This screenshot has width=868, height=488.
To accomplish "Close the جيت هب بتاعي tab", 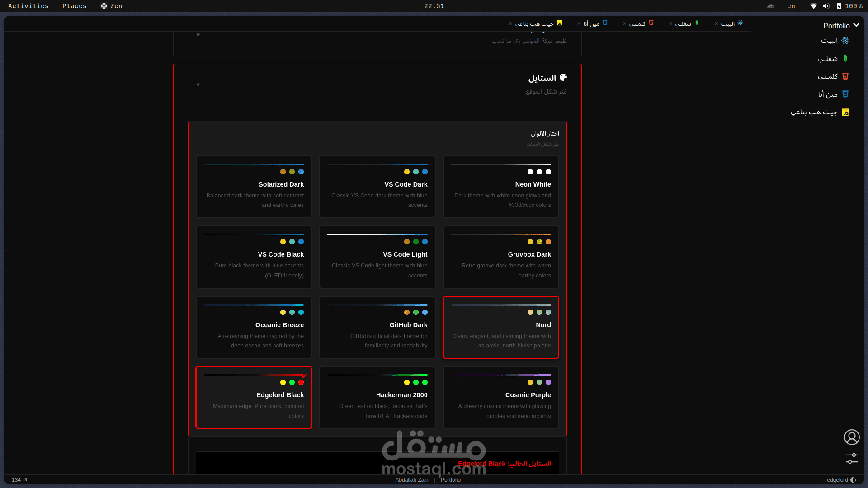I will (x=511, y=23).
